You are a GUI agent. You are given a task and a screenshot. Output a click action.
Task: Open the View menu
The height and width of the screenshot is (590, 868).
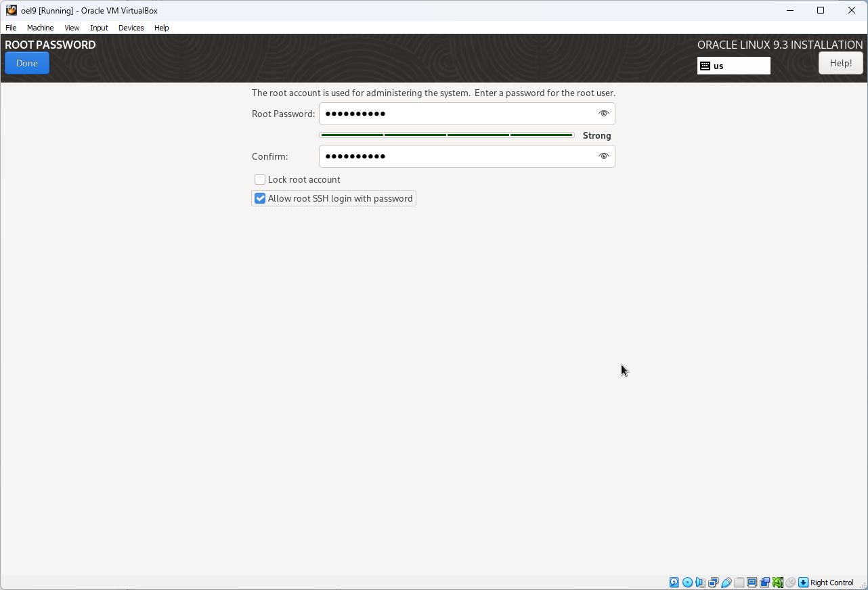72,28
